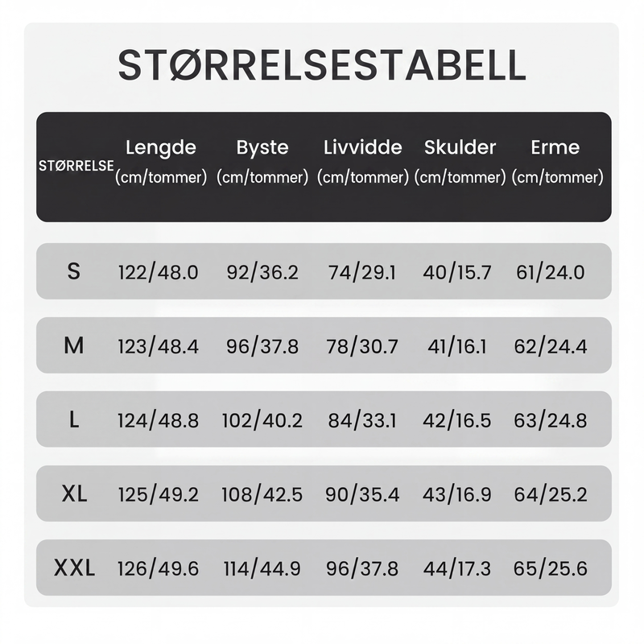Click the 43/16.9 shoulder value

(456, 494)
